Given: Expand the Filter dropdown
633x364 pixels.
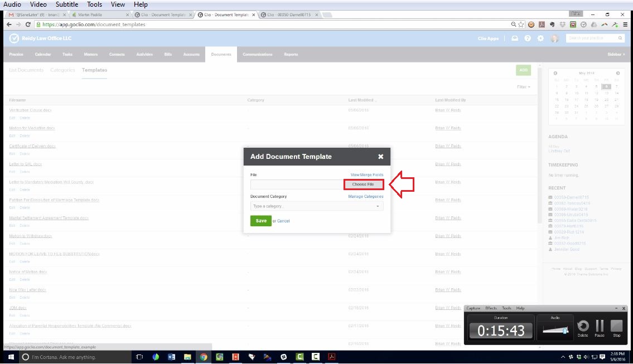Looking at the screenshot, I should (x=524, y=87).
